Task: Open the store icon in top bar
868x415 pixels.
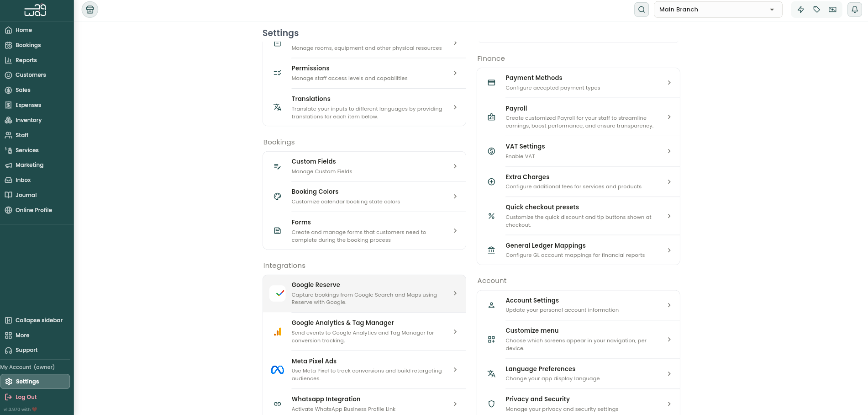Action: [90, 10]
